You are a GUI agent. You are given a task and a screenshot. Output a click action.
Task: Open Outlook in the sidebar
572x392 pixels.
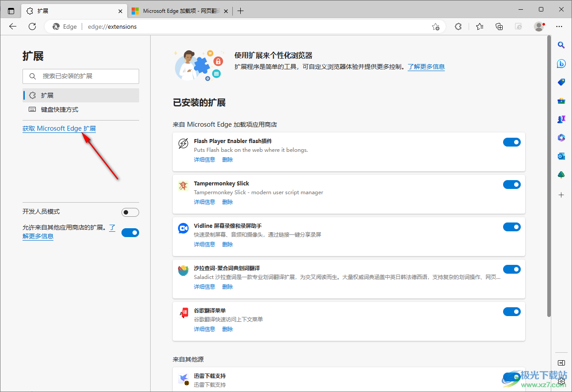pyautogui.click(x=561, y=156)
